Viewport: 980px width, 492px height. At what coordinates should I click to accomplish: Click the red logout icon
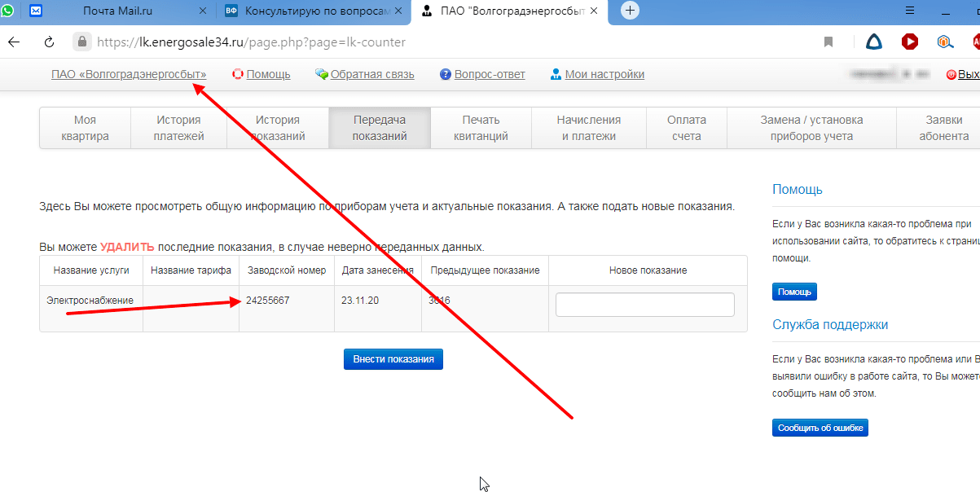(x=951, y=74)
